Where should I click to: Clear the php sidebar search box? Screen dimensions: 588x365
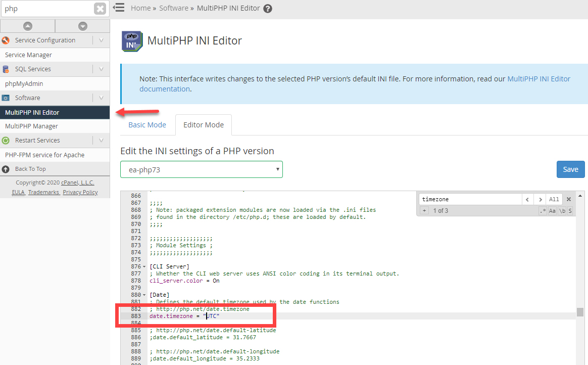(100, 9)
